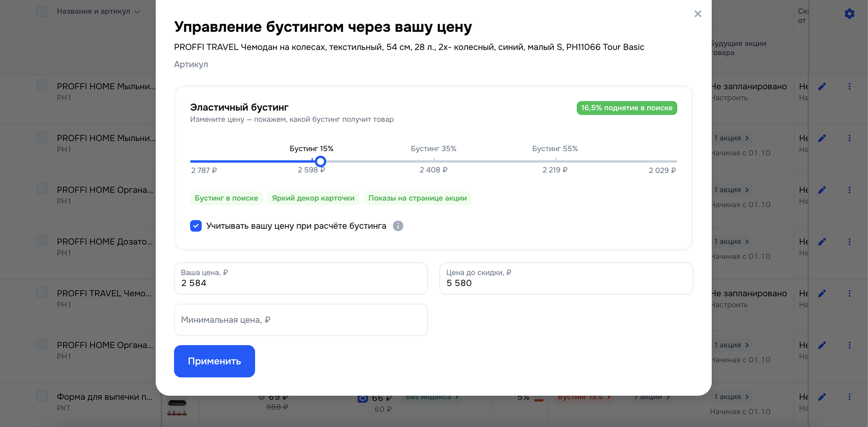The width and height of the screenshot is (868, 427).
Task: Open three-dot menu for PROFFI HOME Дозато row
Action: click(x=849, y=242)
